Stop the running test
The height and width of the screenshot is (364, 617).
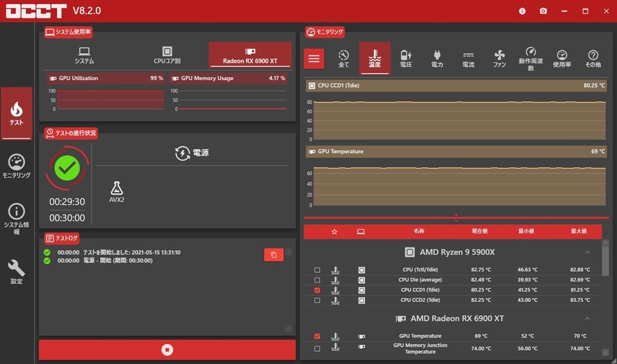pyautogui.click(x=168, y=350)
